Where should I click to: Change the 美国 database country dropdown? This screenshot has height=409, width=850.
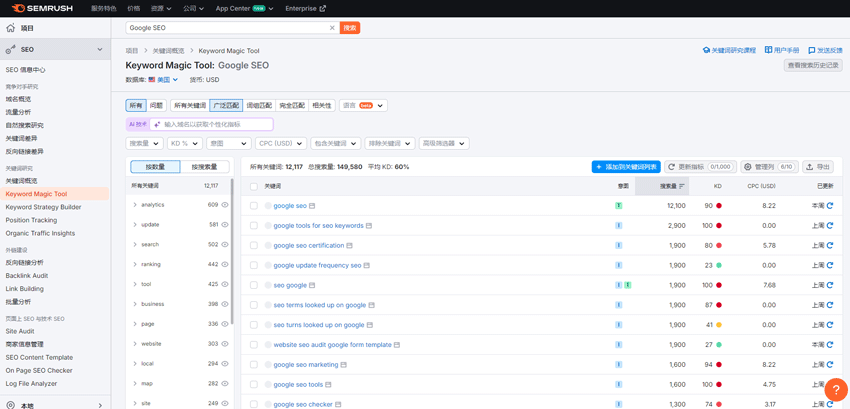[x=163, y=80]
